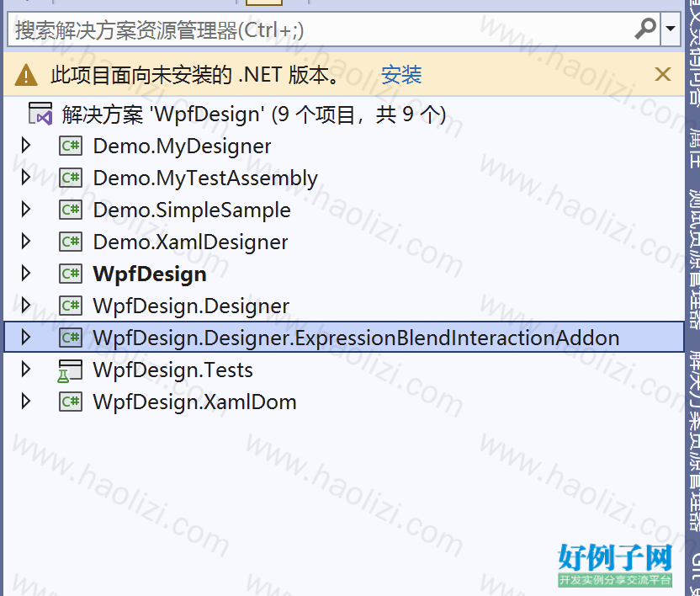The height and width of the screenshot is (596, 700).
Task: Select the solution 'WpfDesign' root node
Action: 253,114
